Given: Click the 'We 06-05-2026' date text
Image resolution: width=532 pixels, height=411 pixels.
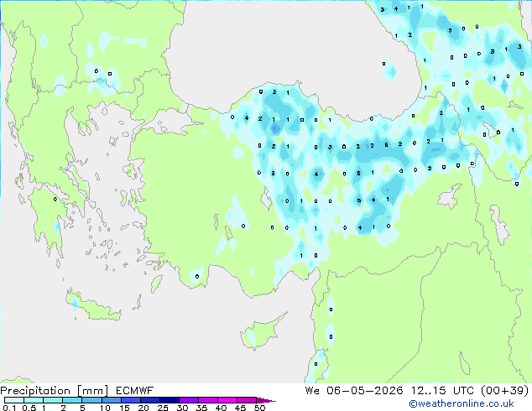Looking at the screenshot, I should (354, 391).
